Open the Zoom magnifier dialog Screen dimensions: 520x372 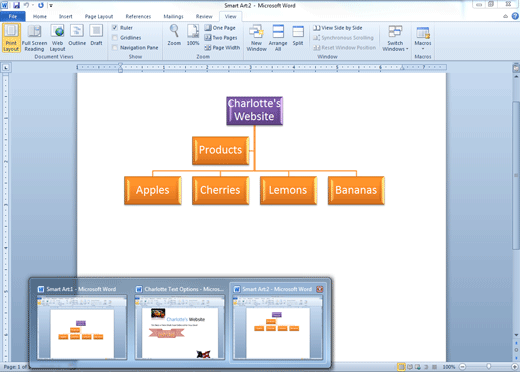coord(174,35)
